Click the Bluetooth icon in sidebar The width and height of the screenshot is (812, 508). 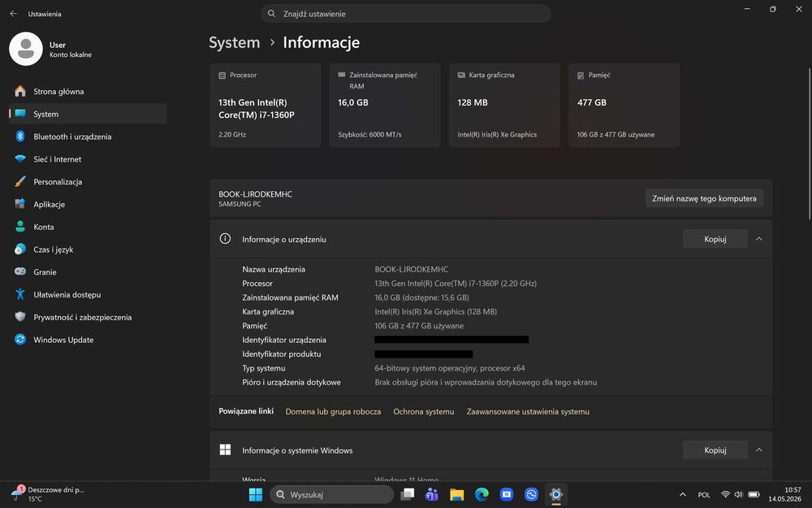point(20,137)
